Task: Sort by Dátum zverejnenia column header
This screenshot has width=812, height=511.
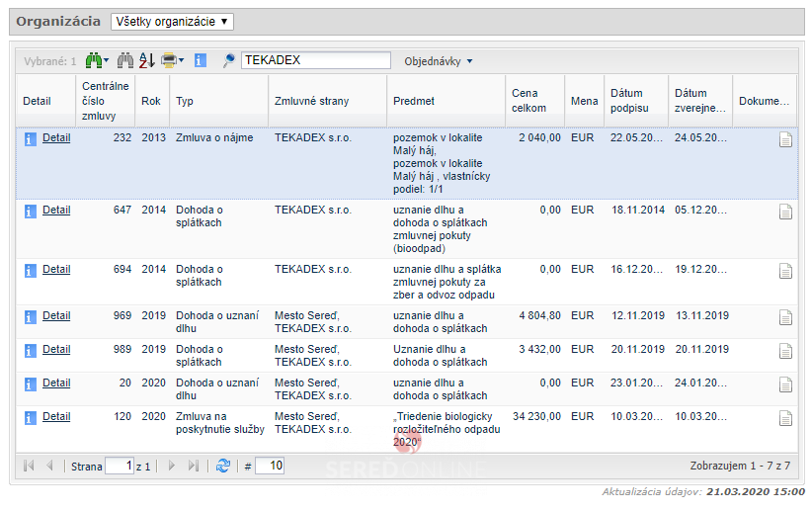Action: 700,101
